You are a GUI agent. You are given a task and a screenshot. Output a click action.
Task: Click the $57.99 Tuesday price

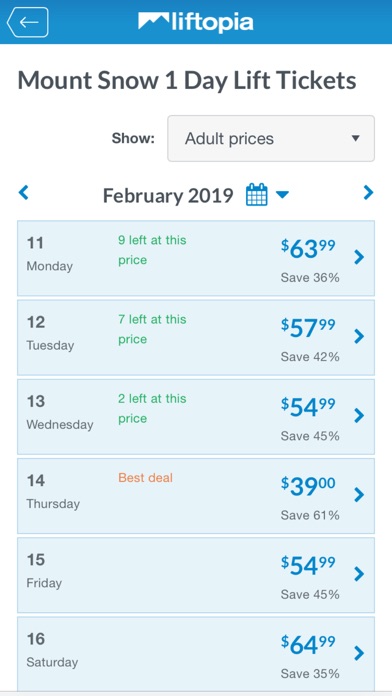point(308,330)
